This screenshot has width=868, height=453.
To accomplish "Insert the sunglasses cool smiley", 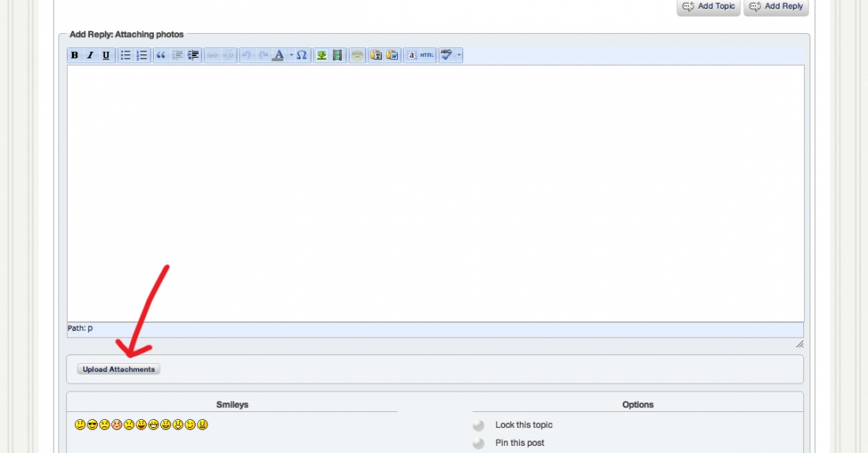I will (92, 425).
